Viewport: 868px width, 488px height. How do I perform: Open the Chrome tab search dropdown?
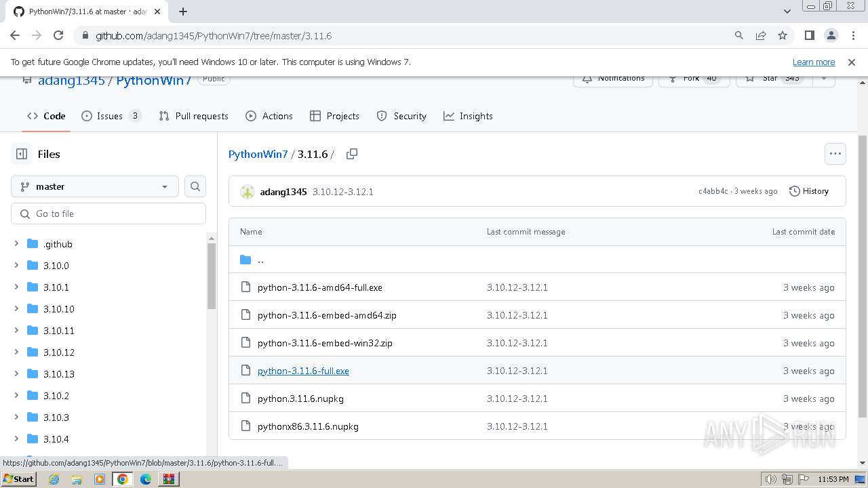[787, 12]
